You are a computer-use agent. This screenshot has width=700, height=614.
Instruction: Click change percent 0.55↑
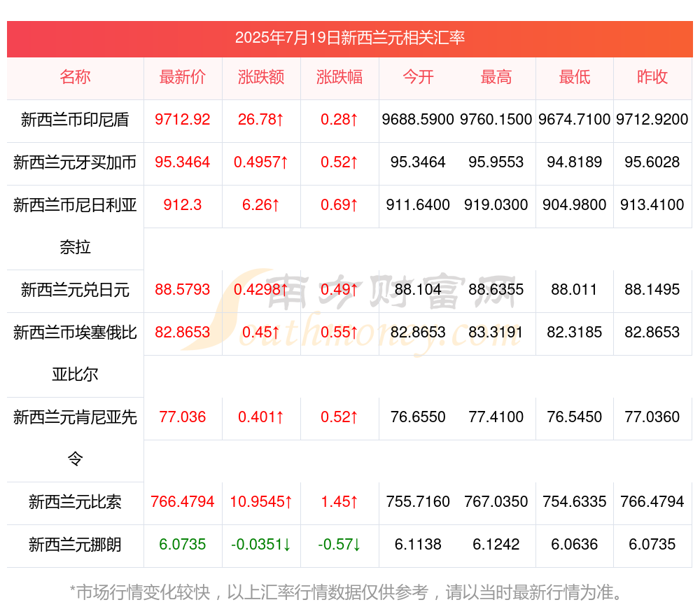coord(339,333)
